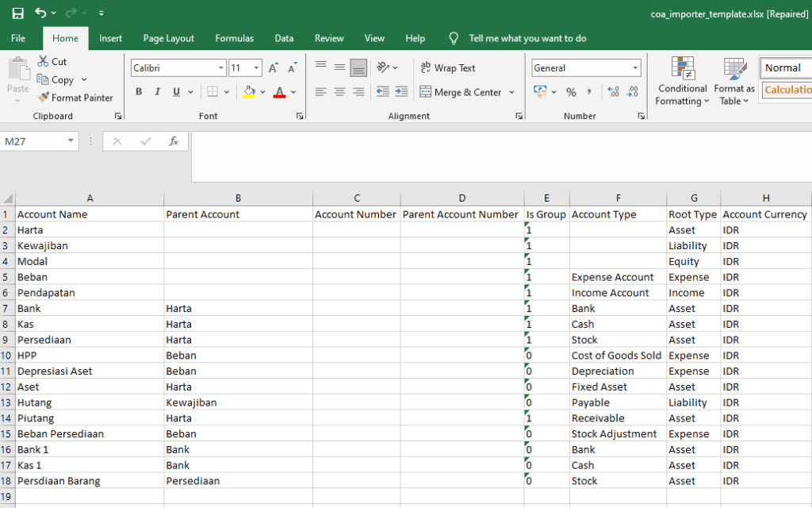Image resolution: width=812 pixels, height=508 pixels.
Task: Apply the Normal cell style
Action: click(784, 68)
